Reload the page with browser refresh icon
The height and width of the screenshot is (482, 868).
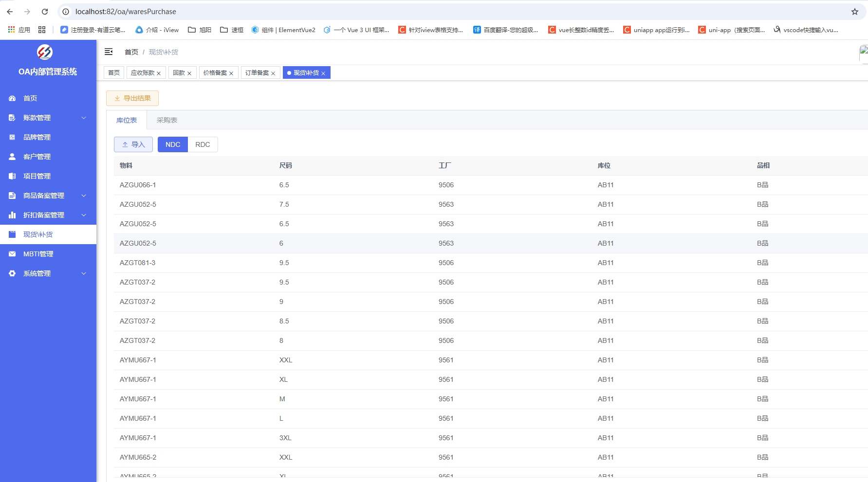click(x=45, y=12)
